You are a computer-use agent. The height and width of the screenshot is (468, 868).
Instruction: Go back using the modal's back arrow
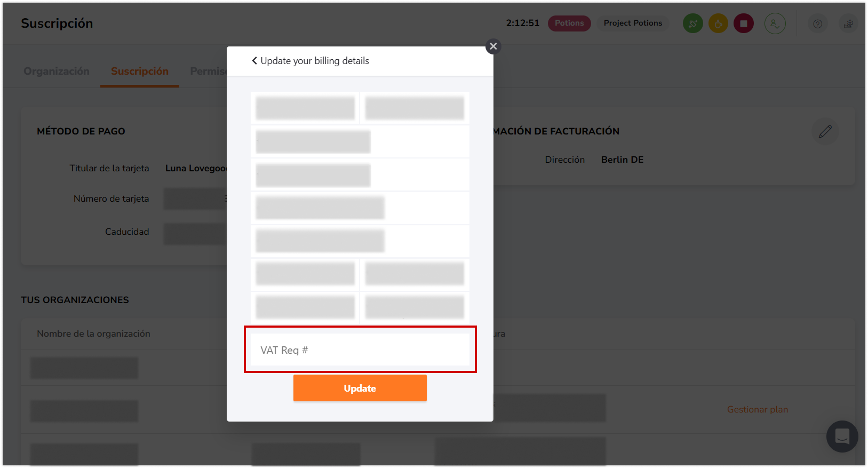click(x=254, y=60)
